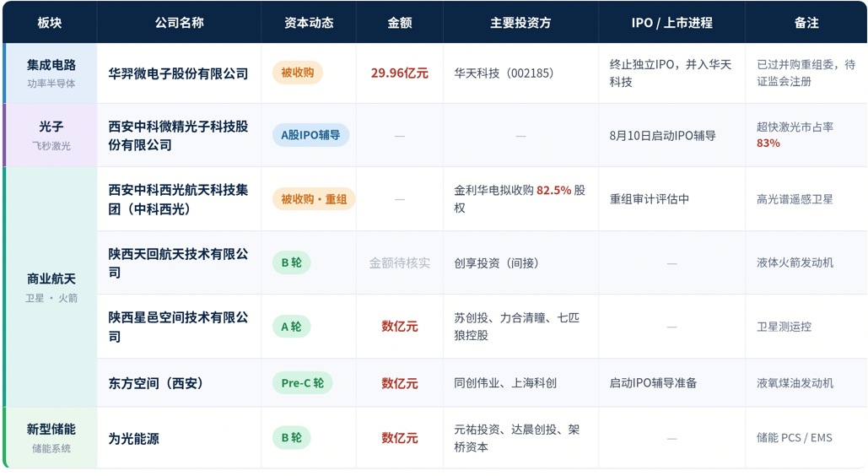Click 8月10日启动IPO辅导 cell
868x476 pixels.
pos(663,136)
